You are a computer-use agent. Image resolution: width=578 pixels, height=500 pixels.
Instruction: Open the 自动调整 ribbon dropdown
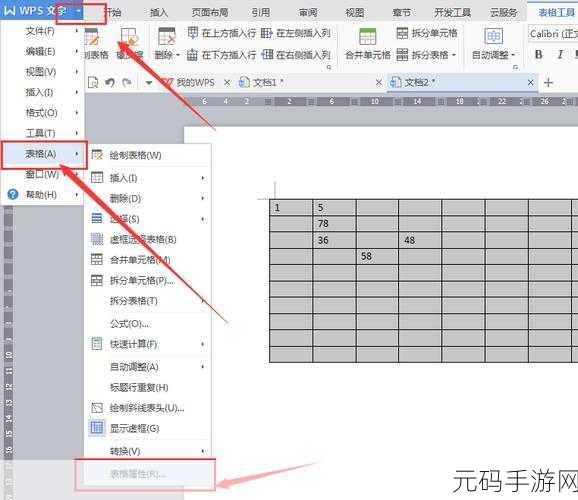tap(494, 55)
